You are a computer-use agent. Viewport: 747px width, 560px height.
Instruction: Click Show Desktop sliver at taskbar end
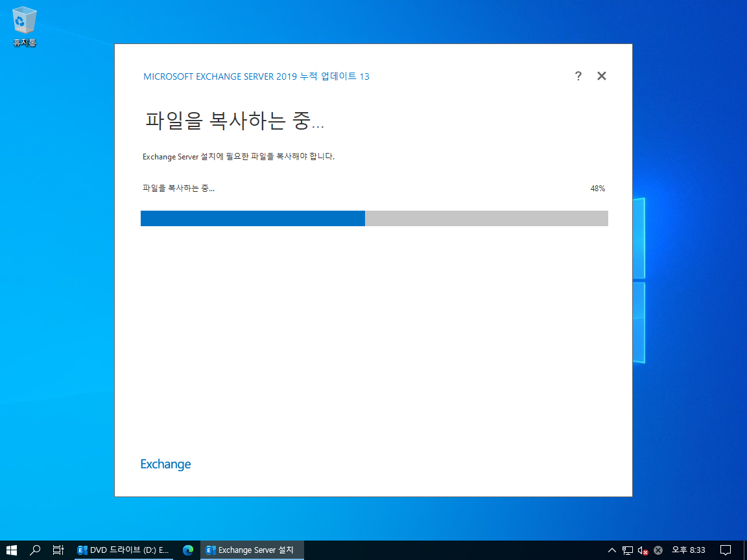[x=745, y=550]
